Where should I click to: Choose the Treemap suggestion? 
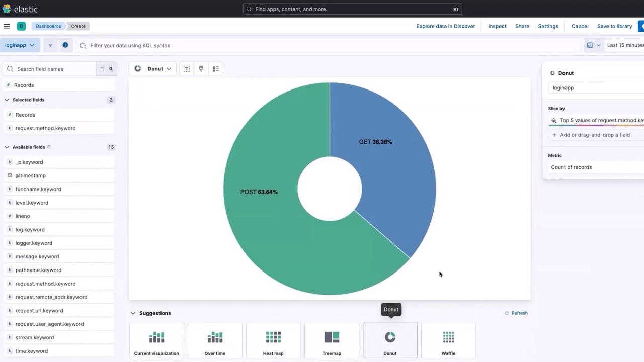pos(332,340)
